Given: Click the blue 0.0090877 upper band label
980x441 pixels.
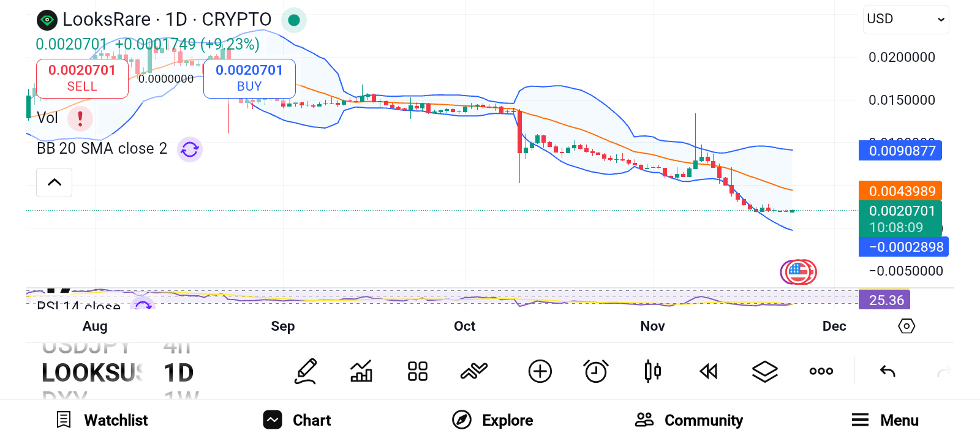Looking at the screenshot, I should tap(900, 151).
